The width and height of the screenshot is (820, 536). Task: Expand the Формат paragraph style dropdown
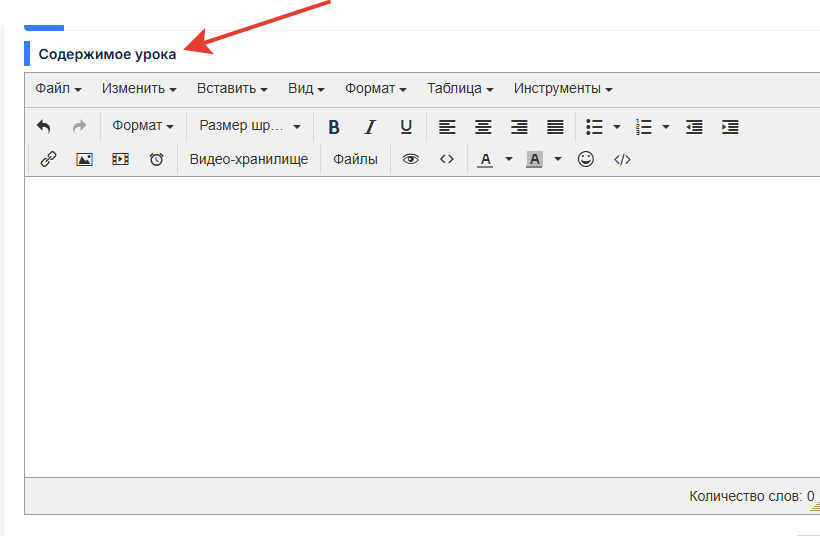tap(143, 127)
